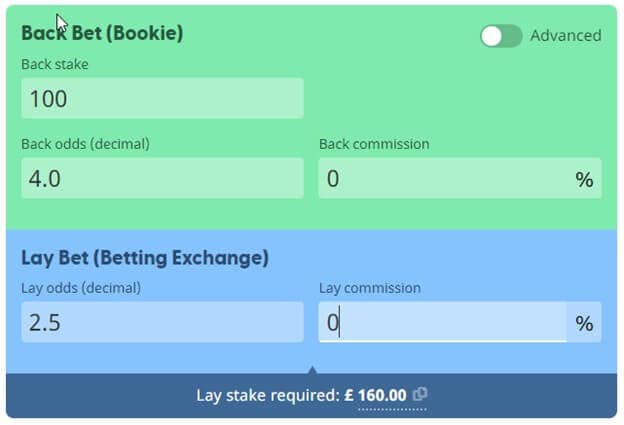Screen dimensions: 624x425
Task: Click the Back Bet (Bookie) heading
Action: [102, 33]
